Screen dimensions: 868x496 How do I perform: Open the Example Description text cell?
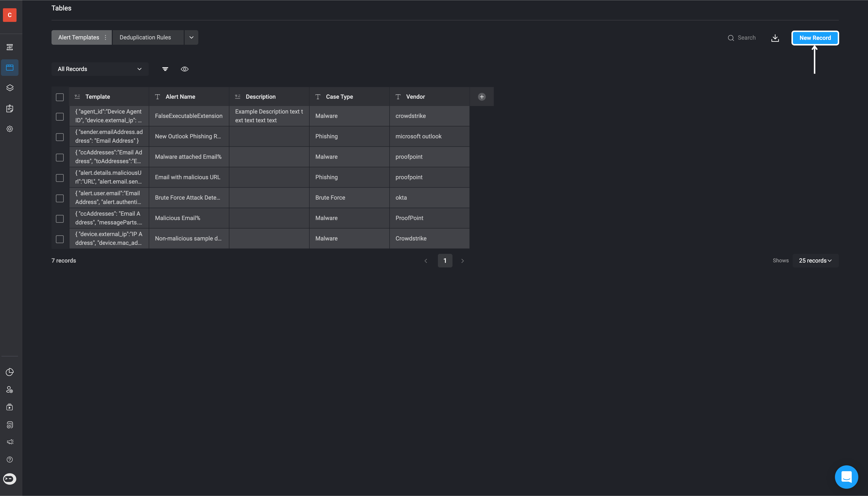click(269, 116)
